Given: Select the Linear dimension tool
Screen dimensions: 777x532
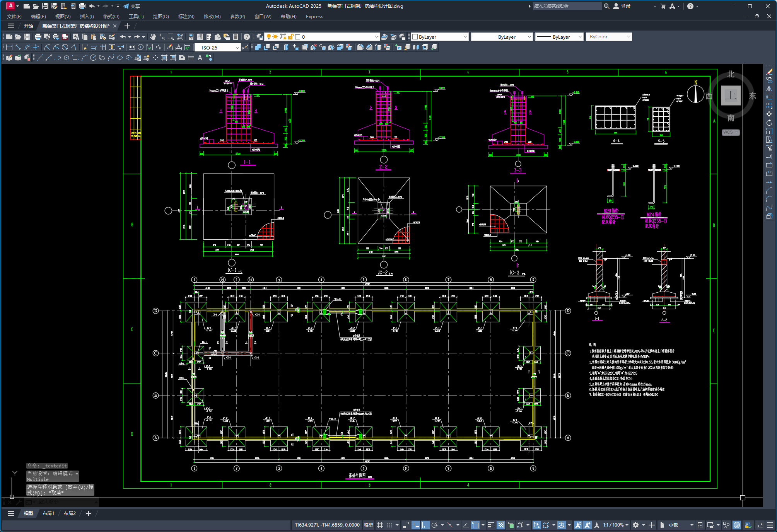Looking at the screenshot, I should click(x=9, y=48).
